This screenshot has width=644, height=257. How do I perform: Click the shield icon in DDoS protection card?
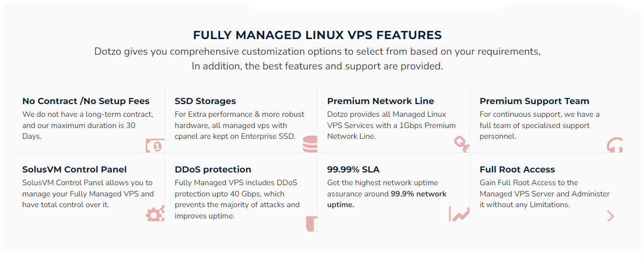coord(311,224)
